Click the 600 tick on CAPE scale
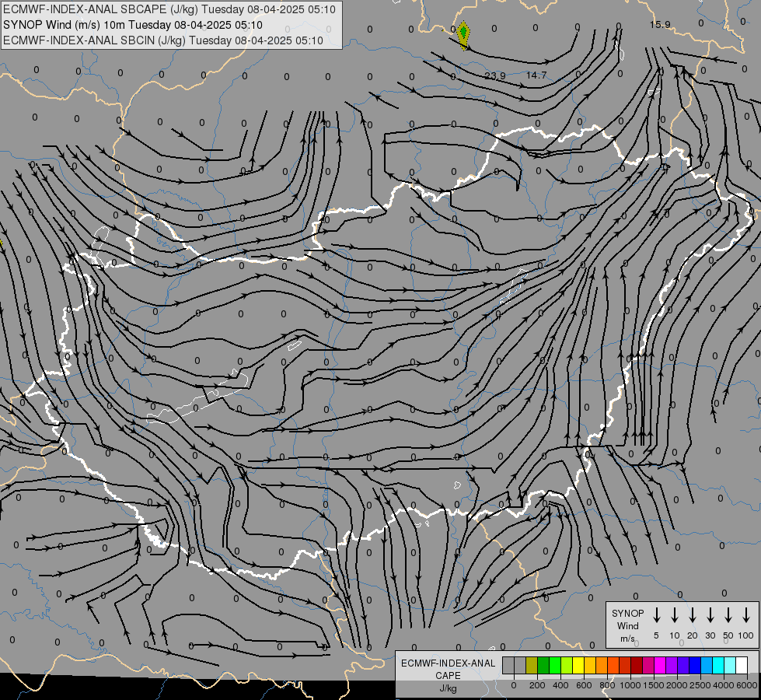761x700 pixels. click(584, 685)
